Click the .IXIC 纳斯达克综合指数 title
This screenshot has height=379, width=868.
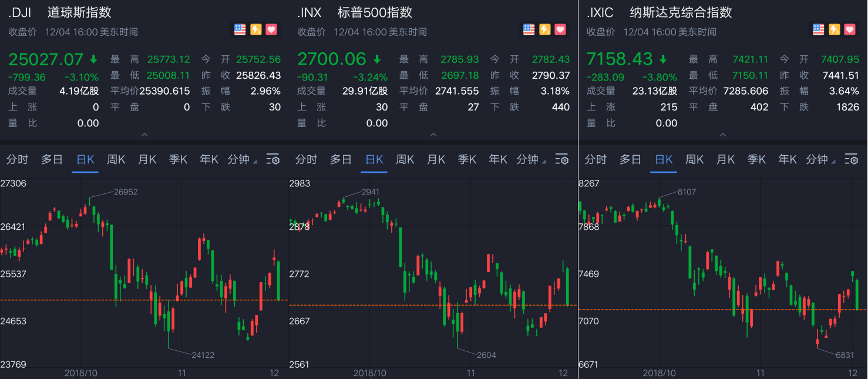click(659, 12)
